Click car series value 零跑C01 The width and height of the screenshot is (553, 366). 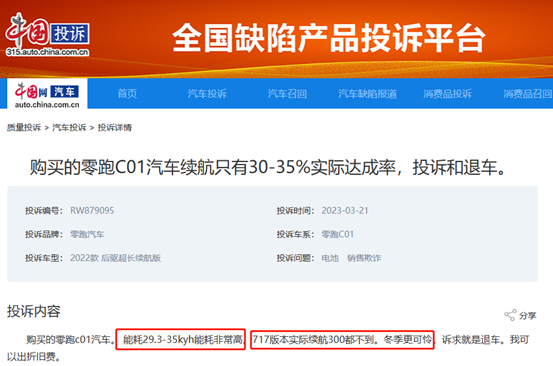pos(338,234)
